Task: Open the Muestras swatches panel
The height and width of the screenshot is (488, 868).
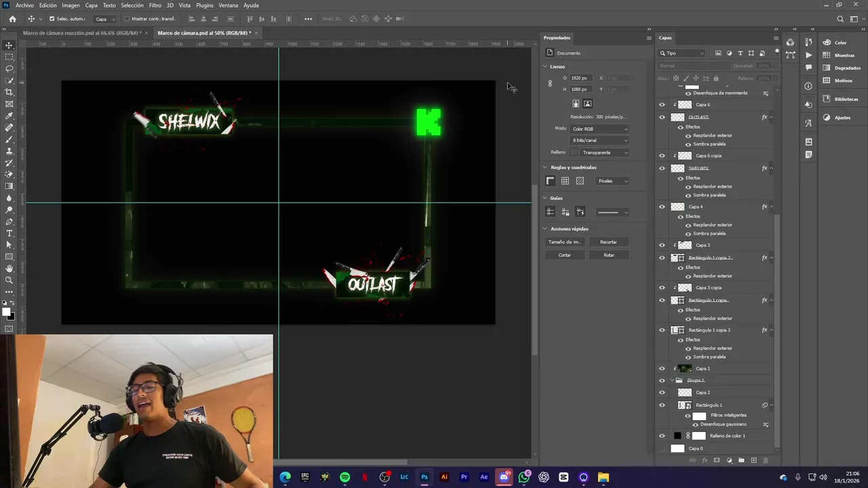Action: pos(839,55)
